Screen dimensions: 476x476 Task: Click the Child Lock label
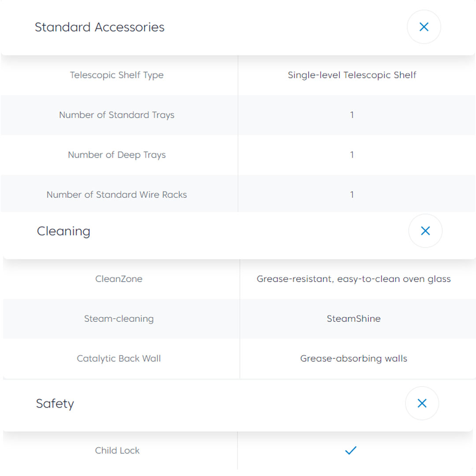(117, 450)
